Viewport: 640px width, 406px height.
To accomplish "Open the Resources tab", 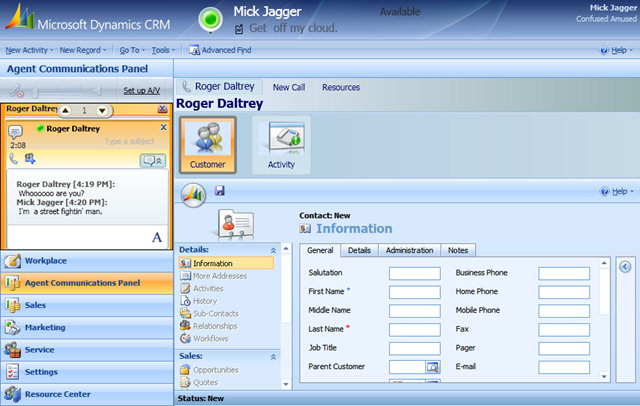I will pyautogui.click(x=341, y=87).
